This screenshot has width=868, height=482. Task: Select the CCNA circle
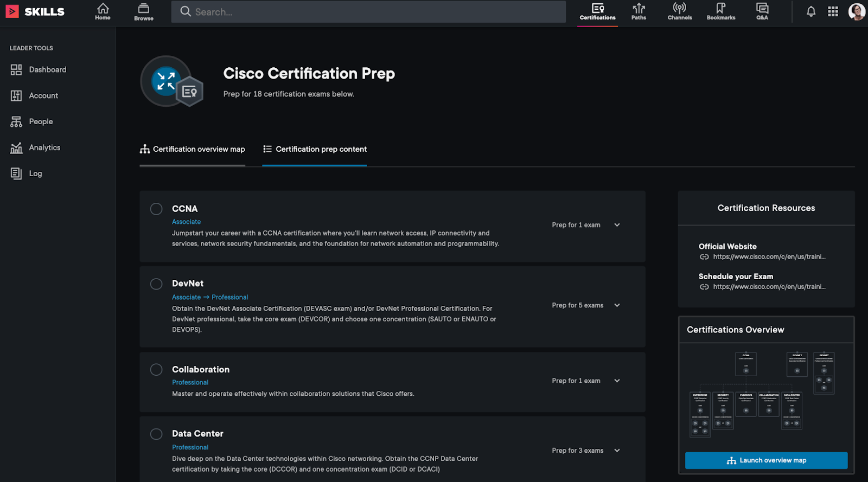point(156,209)
